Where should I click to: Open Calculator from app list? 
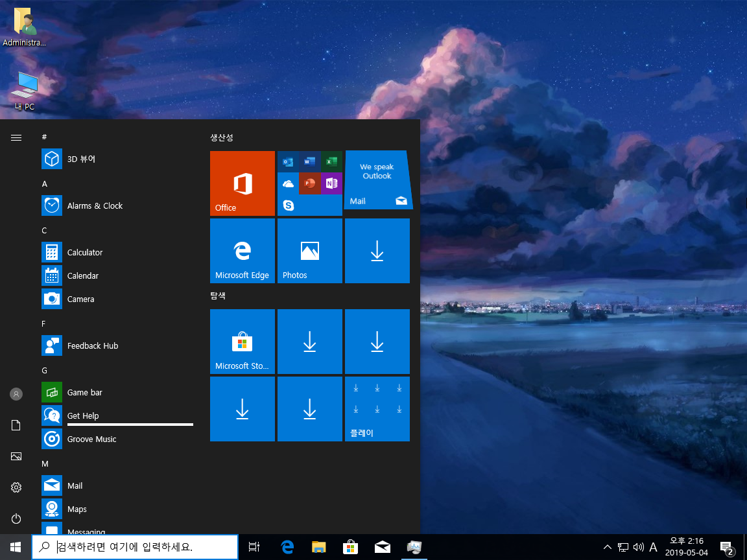(117, 252)
